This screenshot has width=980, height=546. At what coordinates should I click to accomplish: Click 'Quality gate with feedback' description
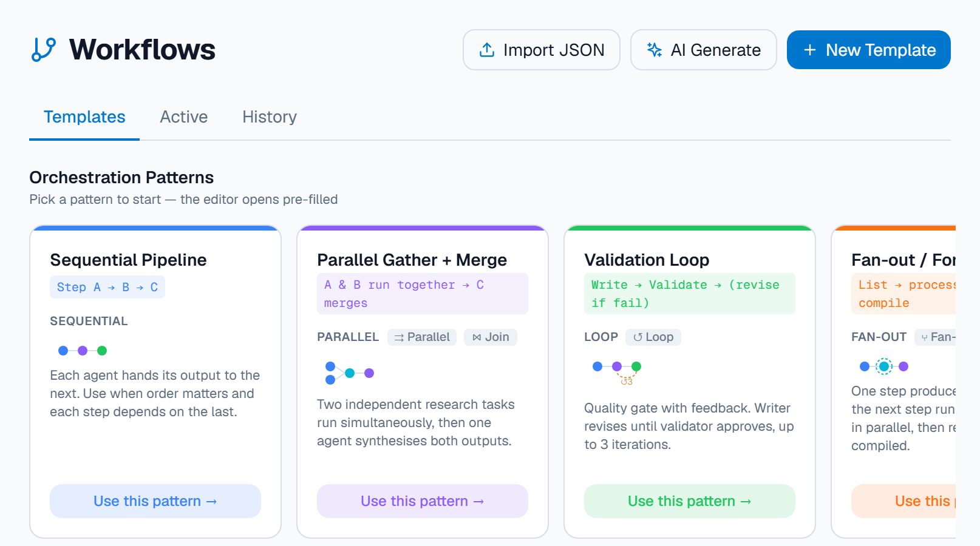click(689, 426)
